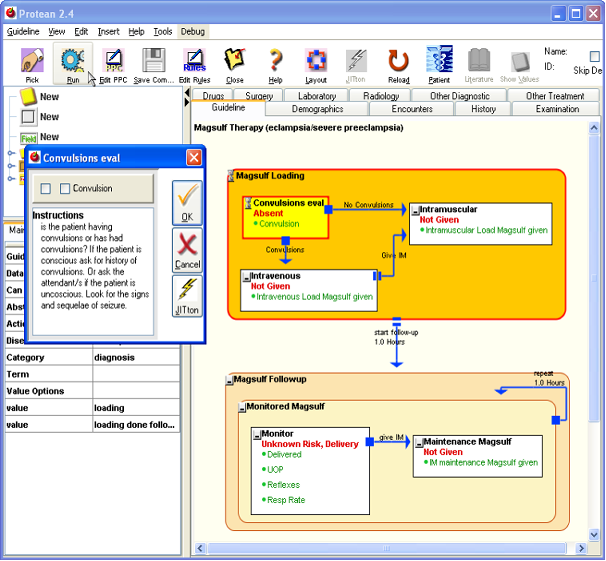Collapse the Intravenous node
The image size is (606, 561).
[x=246, y=276]
